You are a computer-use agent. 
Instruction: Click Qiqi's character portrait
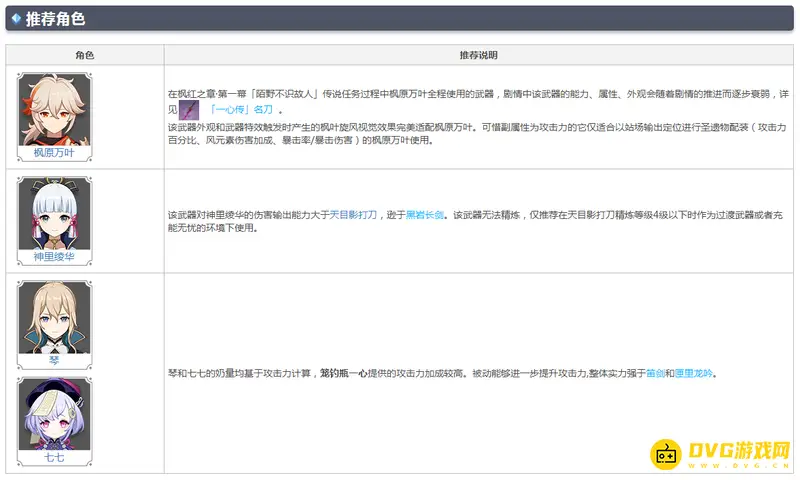pos(55,412)
